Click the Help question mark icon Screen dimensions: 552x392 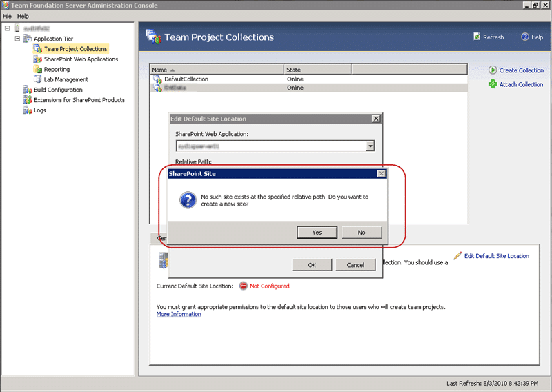pos(525,37)
